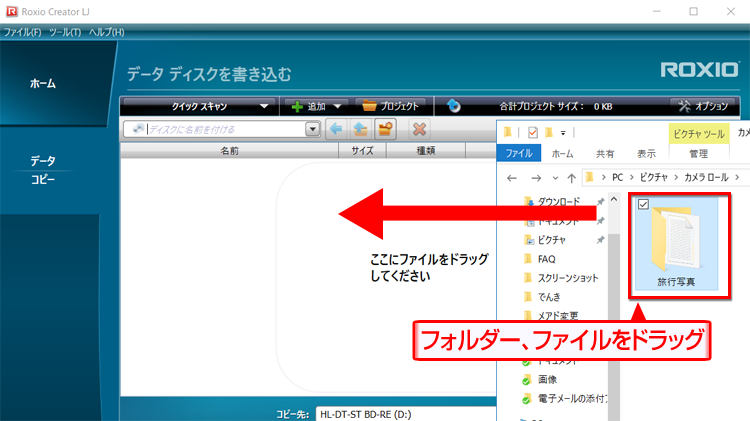Click the green plus 追加 button

(x=309, y=106)
